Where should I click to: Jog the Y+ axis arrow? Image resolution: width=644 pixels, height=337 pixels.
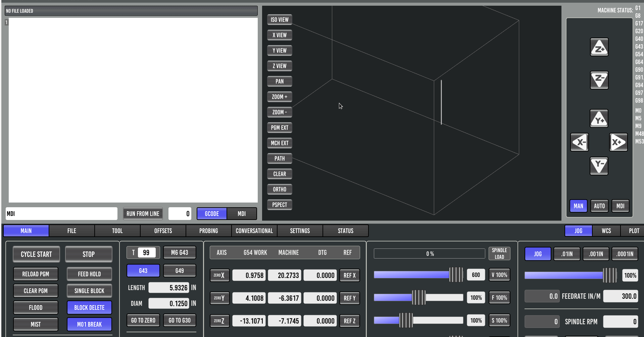pos(599,119)
